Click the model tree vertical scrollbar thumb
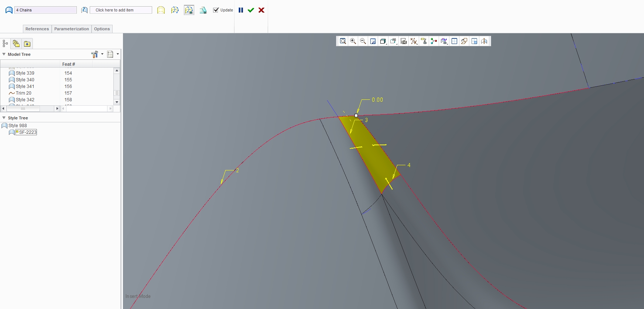Screen dimensions: 644x309 point(117,93)
